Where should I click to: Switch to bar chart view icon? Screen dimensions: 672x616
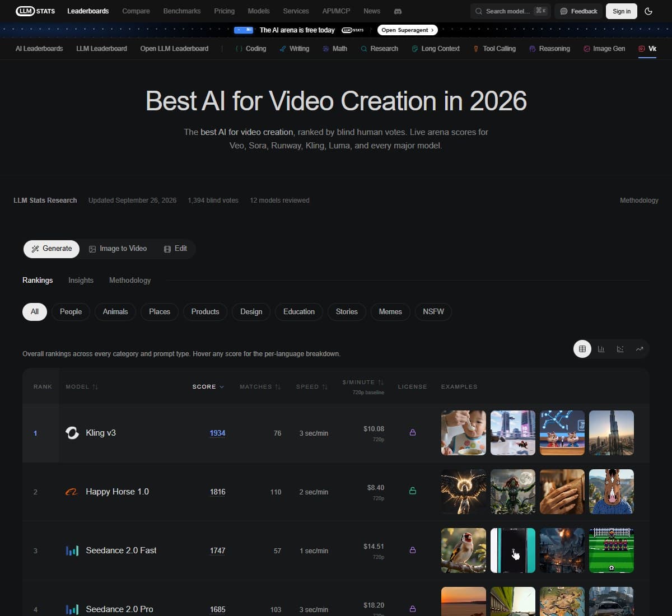coord(601,349)
